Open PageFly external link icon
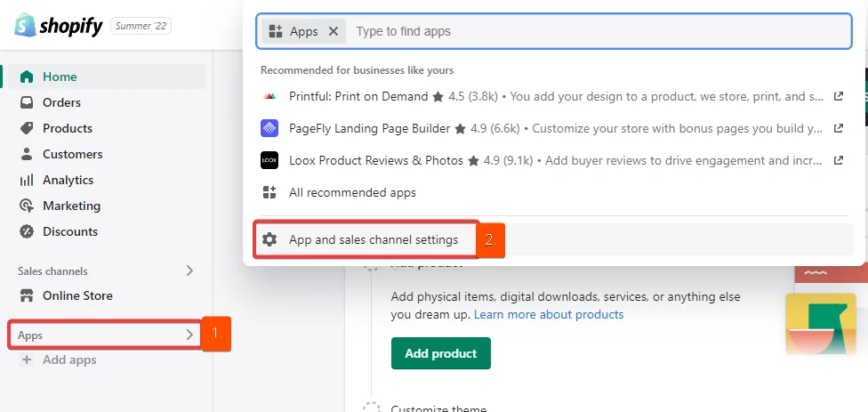868x412 pixels. pyautogui.click(x=838, y=128)
